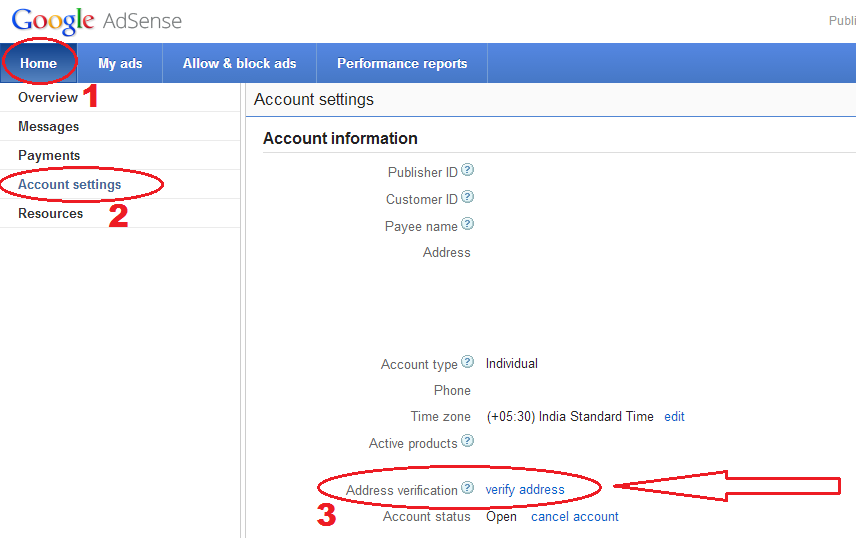Image resolution: width=856 pixels, height=538 pixels.
Task: Click the Account settings page title
Action: 313,99
